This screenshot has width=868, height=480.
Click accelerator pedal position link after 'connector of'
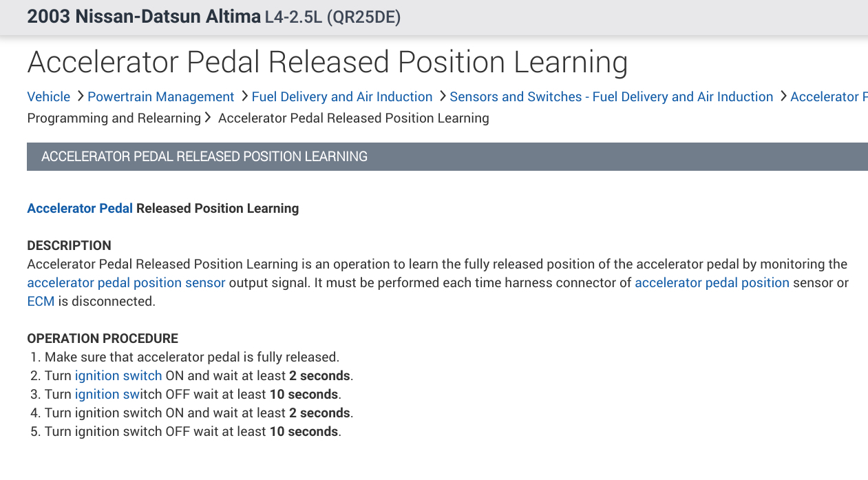tap(712, 283)
